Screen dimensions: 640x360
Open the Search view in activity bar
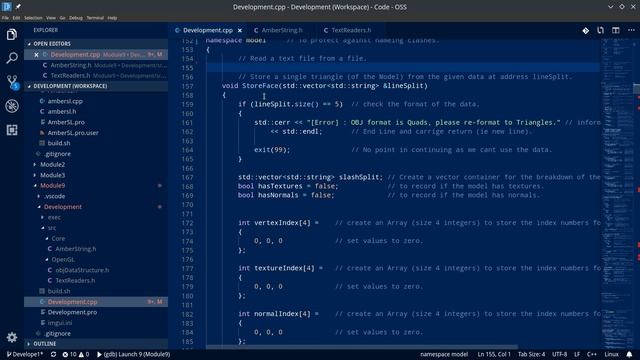pos(12,58)
